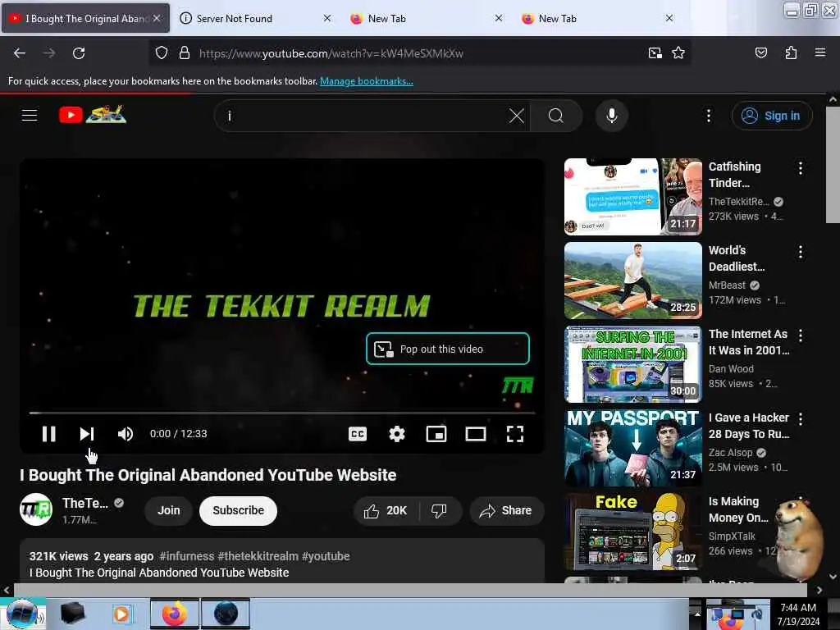The width and height of the screenshot is (840, 630).
Task: View site security padlock info
Action: (x=185, y=53)
